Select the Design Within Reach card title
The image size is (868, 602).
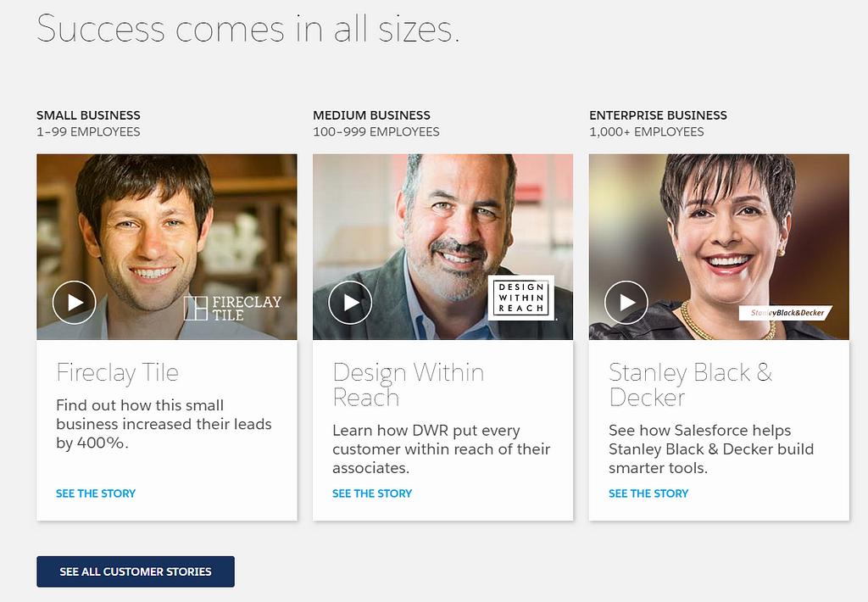click(408, 384)
